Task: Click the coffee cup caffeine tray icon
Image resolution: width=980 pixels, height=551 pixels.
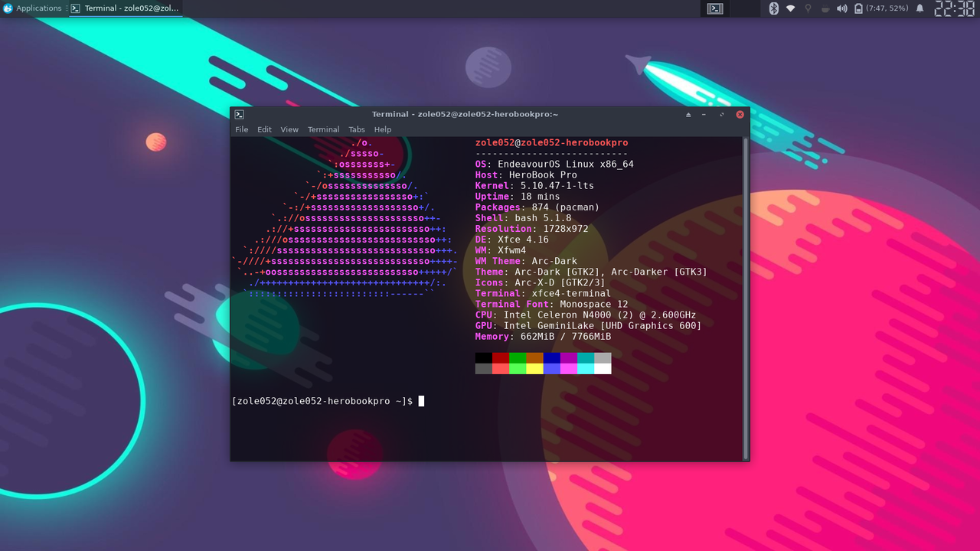Action: tap(825, 8)
